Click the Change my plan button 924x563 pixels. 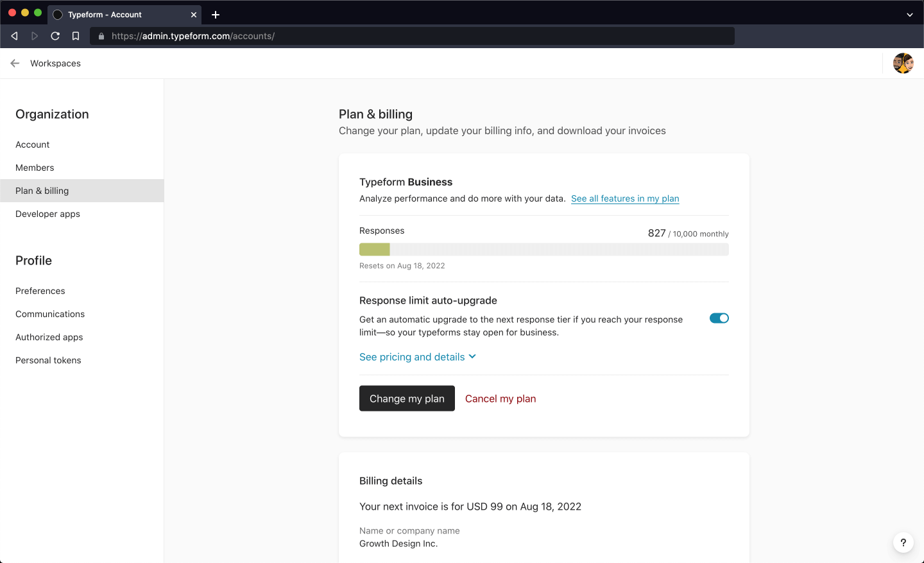[407, 399]
